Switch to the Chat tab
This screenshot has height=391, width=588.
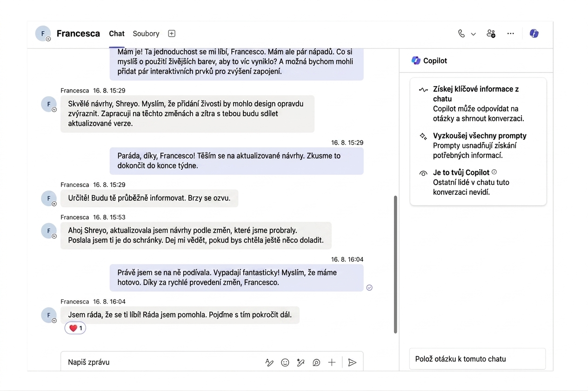coord(117,33)
